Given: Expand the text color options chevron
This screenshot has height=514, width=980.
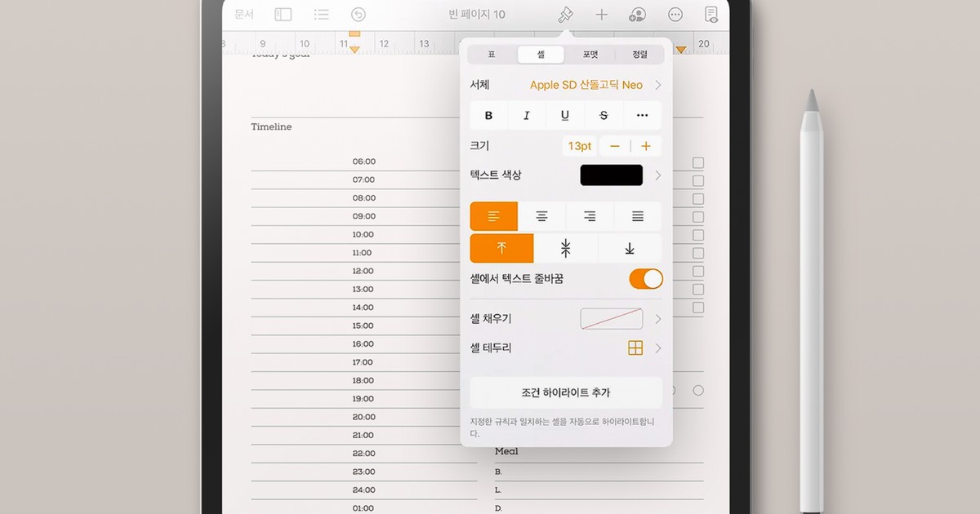Looking at the screenshot, I should pos(658,175).
